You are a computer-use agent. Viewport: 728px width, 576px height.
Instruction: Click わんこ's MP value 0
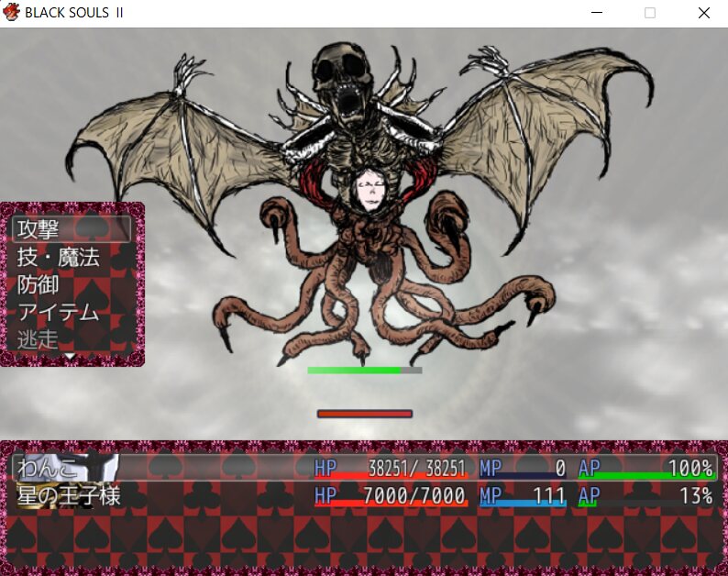[560, 469]
